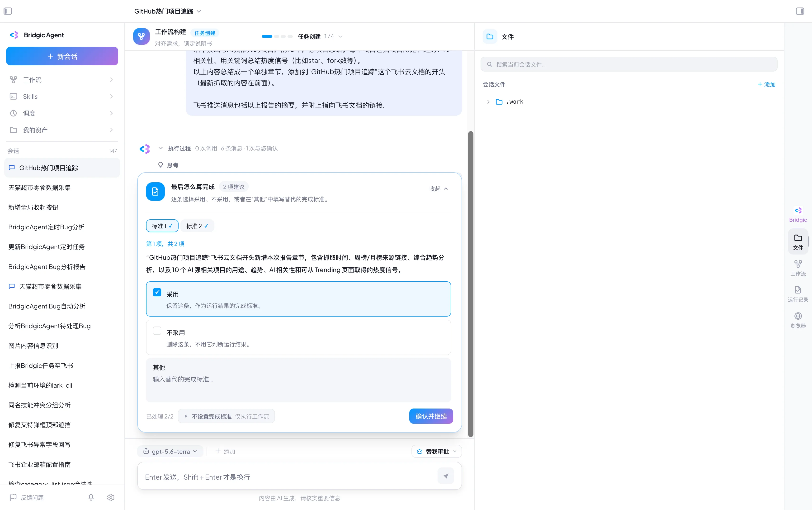Image resolution: width=812 pixels, height=510 pixels.
Task: Open the 文件 tab in right rail
Action: (798, 242)
